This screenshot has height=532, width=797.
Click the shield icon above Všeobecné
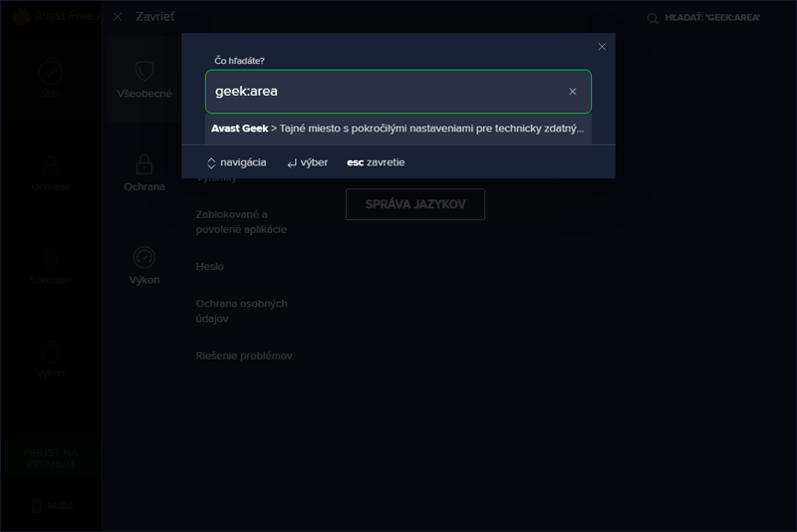click(x=144, y=71)
